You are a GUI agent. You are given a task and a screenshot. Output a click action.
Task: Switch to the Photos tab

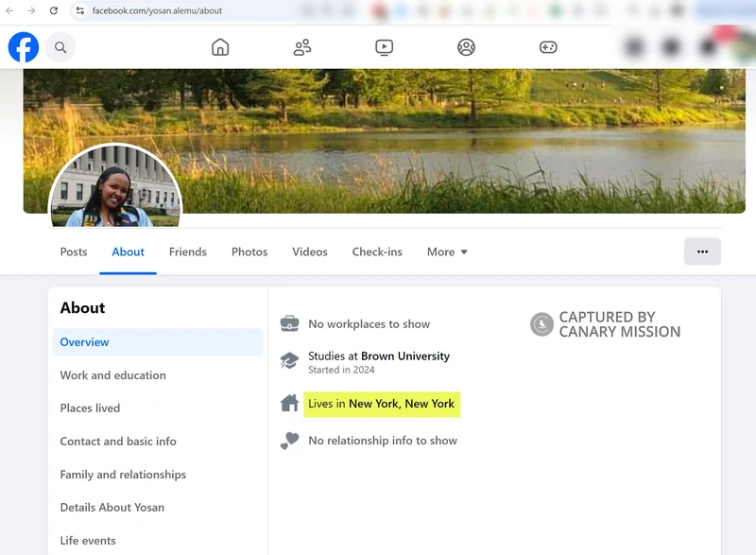pyautogui.click(x=249, y=251)
